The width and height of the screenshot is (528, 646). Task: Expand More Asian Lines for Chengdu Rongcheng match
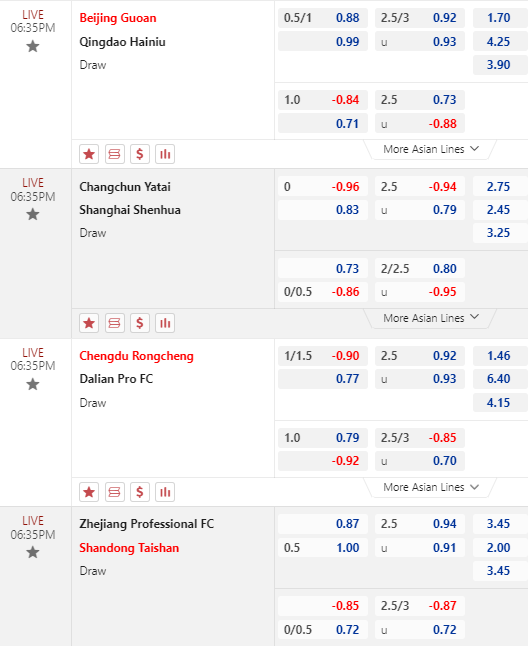tap(430, 487)
